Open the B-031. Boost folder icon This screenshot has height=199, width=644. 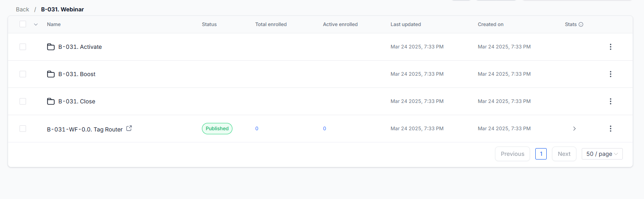51,74
